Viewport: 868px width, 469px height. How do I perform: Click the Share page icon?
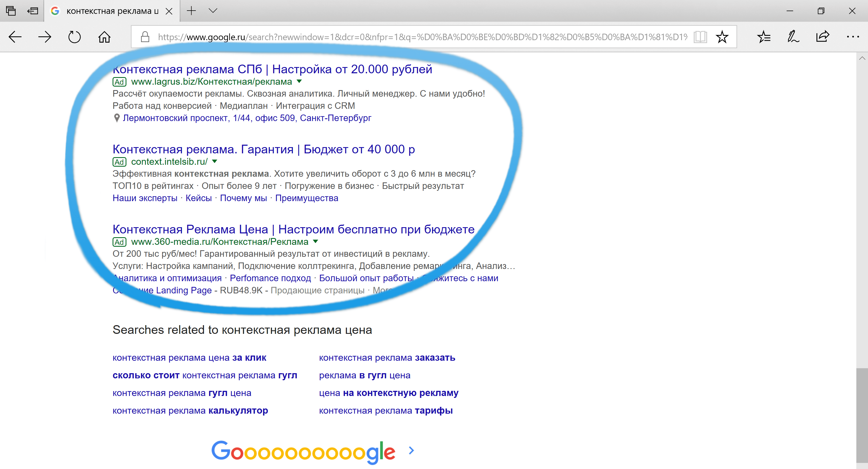coord(822,36)
